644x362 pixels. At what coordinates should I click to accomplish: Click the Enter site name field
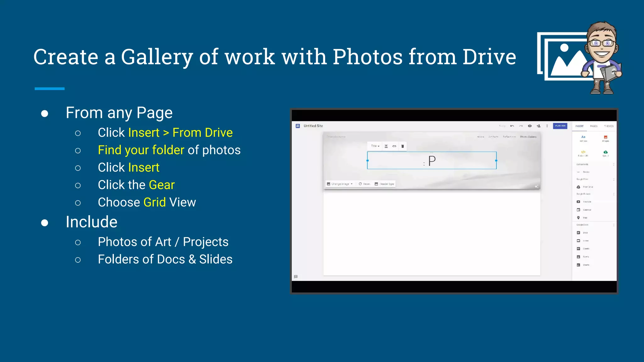coord(336,137)
